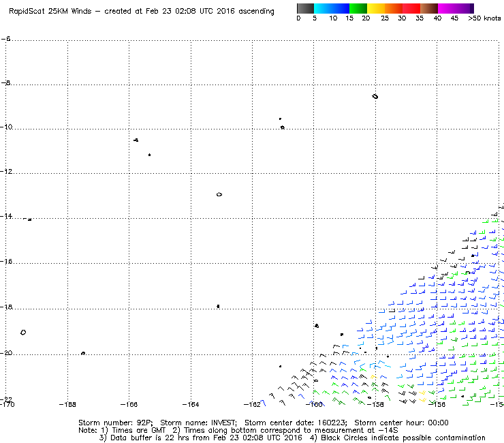Click legend scale label '30'
The height and width of the screenshot is (443, 504).
[402, 18]
